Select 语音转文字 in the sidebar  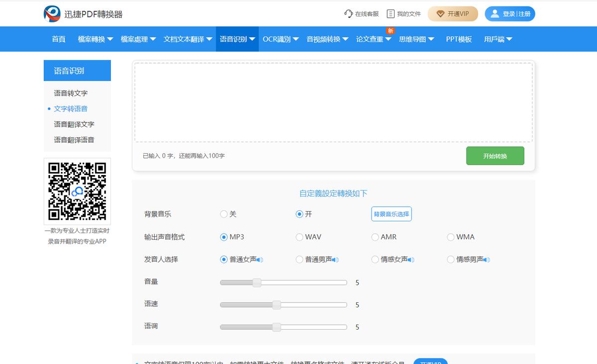[x=70, y=93]
